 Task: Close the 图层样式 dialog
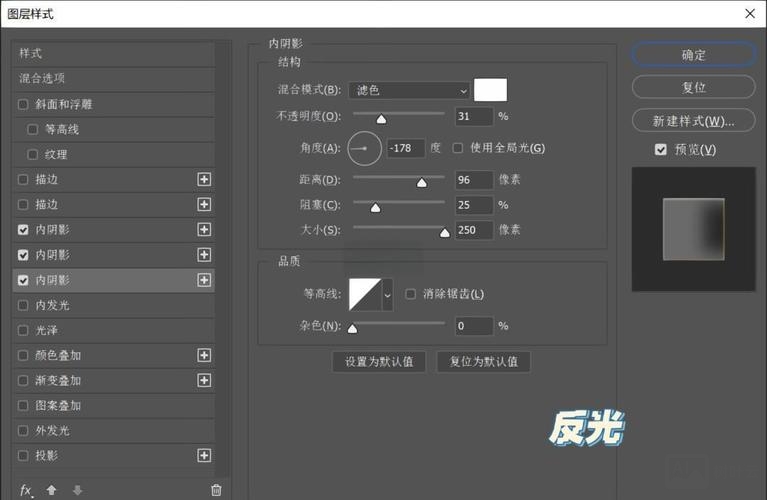[750, 14]
